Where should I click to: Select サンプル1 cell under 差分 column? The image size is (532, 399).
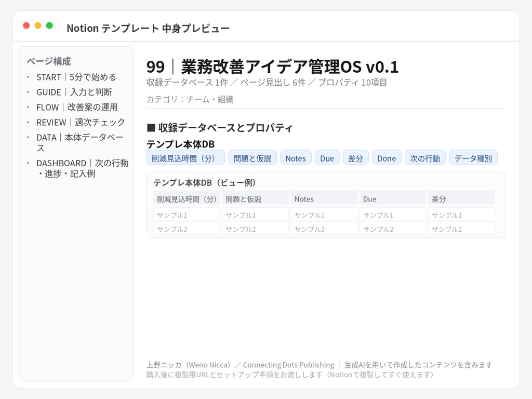coord(461,215)
